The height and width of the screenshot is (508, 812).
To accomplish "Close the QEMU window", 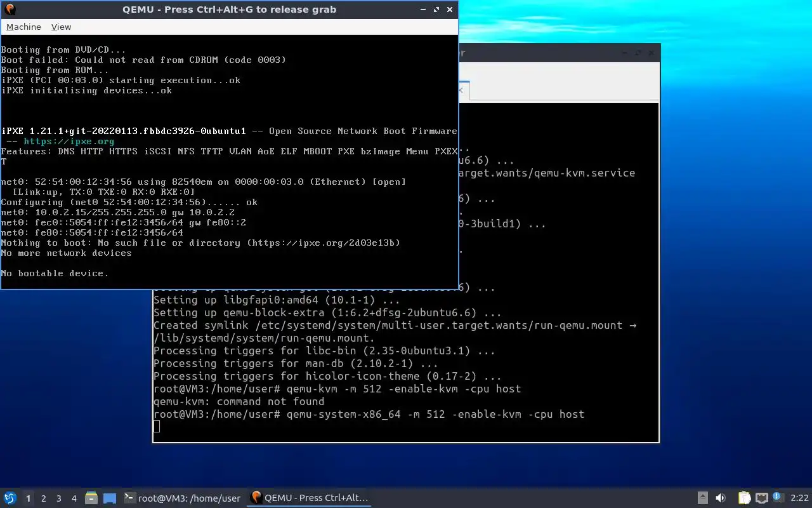I will (450, 10).
